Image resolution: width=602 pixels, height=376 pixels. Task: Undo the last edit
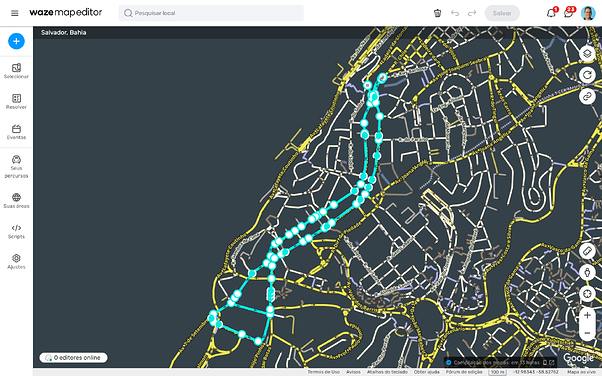pyautogui.click(x=455, y=13)
